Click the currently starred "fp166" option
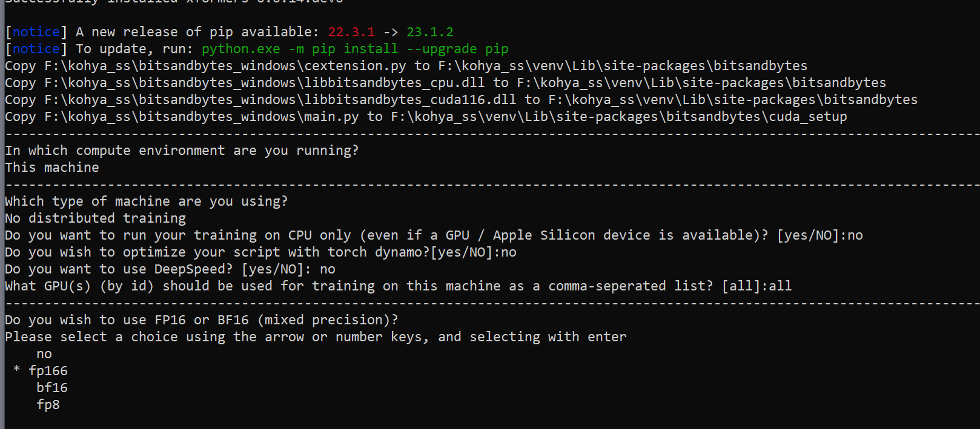This screenshot has width=980, height=429. coord(48,371)
